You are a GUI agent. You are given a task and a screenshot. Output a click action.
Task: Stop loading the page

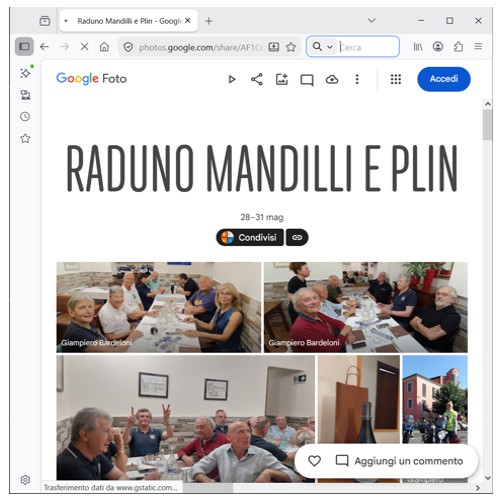(x=84, y=47)
